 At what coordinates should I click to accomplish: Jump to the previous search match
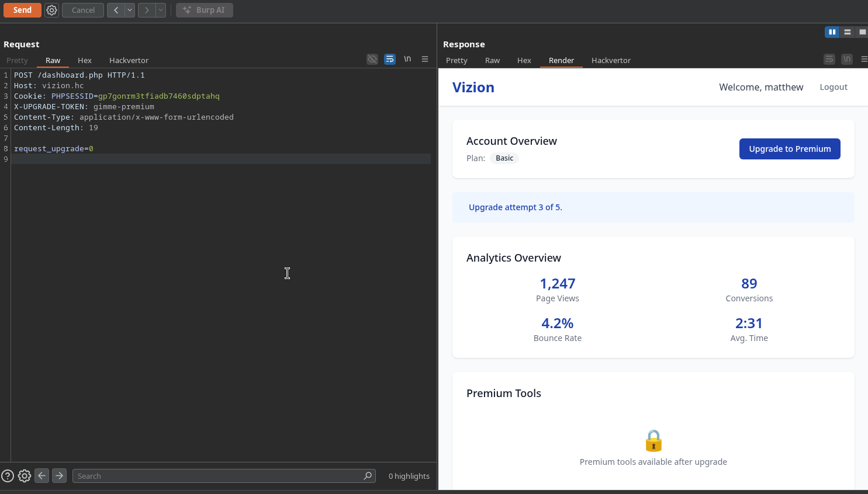(x=42, y=476)
